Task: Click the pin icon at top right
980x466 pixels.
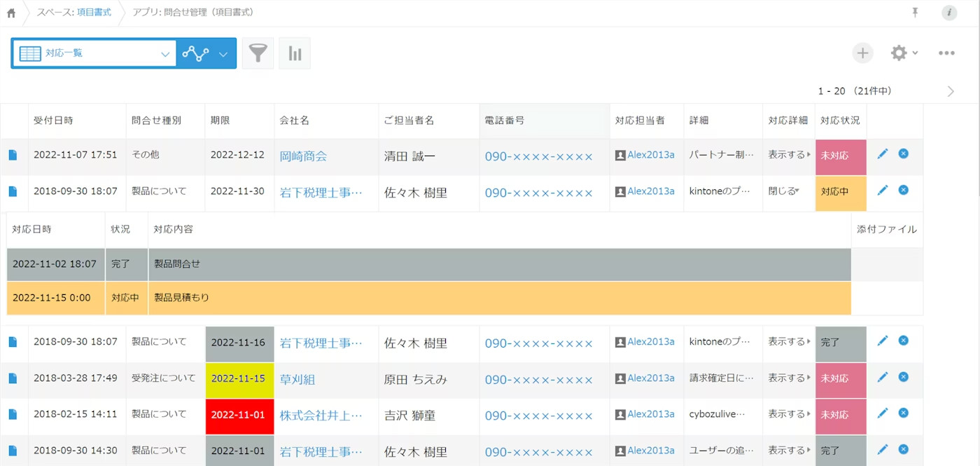Action: tap(915, 13)
